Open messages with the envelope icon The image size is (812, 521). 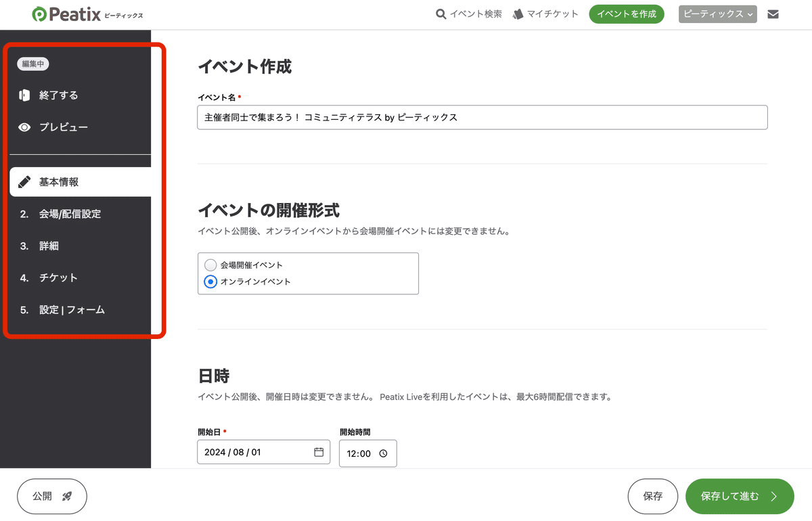tap(773, 14)
